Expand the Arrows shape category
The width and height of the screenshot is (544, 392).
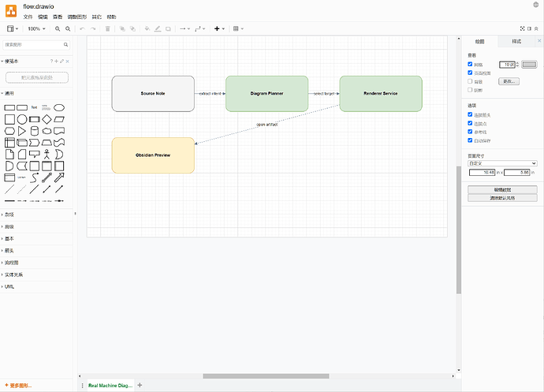(36, 250)
